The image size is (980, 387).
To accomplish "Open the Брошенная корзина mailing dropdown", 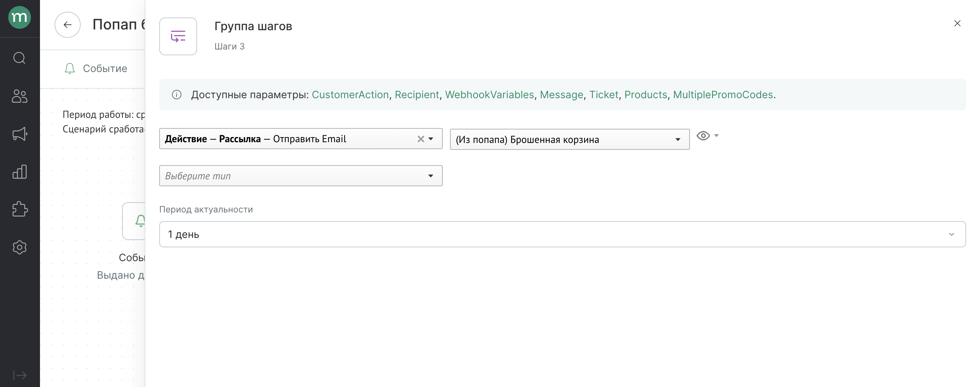I will (x=570, y=140).
